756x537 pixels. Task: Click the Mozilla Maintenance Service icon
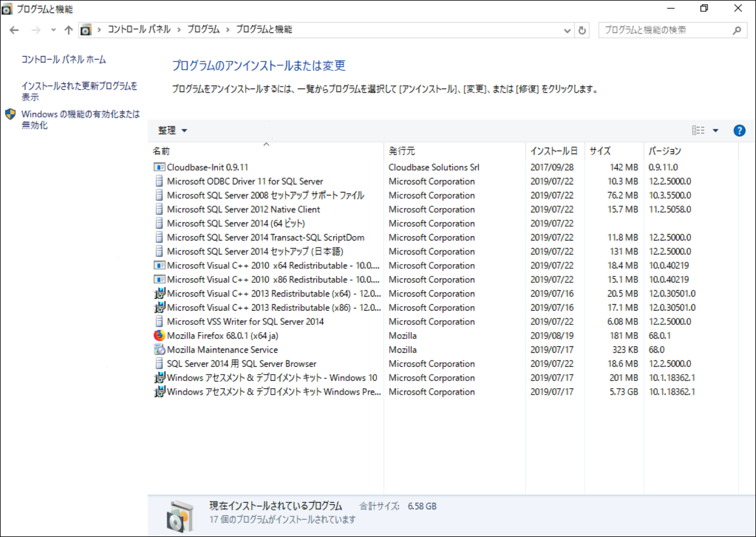coord(159,350)
